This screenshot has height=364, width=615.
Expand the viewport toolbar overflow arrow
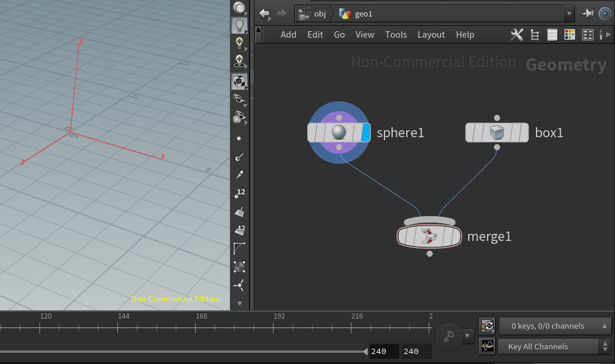[239, 302]
